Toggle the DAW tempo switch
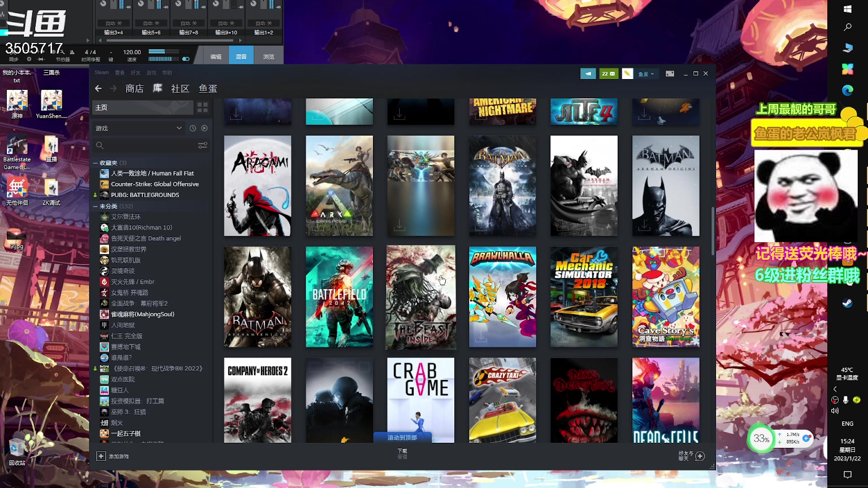Screen dimensions: 868x488 pos(185,59)
